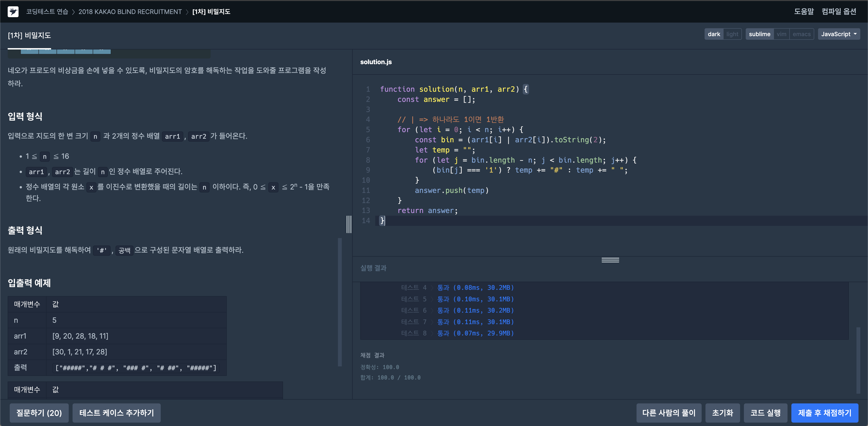Click the Programmers bird logo icon
Image resolution: width=868 pixels, height=426 pixels.
13,12
